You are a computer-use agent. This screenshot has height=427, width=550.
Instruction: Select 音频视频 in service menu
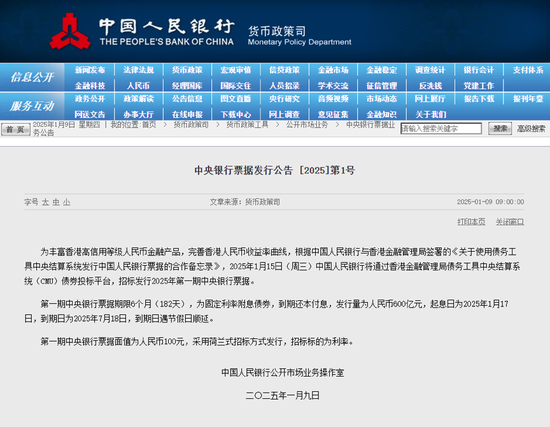point(333,99)
